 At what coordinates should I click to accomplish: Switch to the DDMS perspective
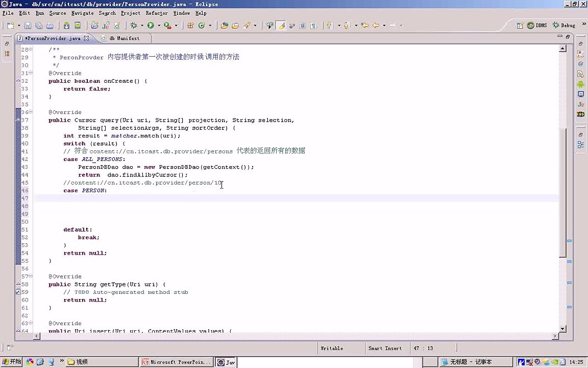537,26
